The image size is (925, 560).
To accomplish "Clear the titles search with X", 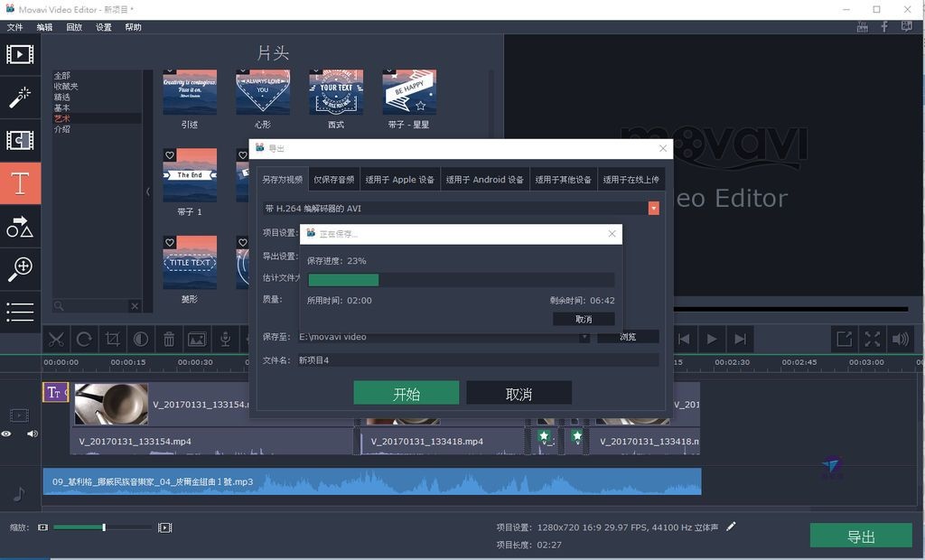I will [135, 305].
